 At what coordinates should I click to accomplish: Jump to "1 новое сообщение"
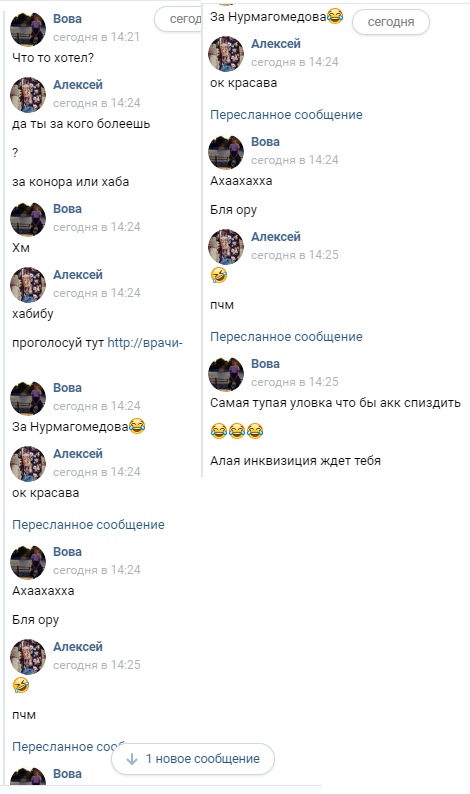(x=193, y=759)
